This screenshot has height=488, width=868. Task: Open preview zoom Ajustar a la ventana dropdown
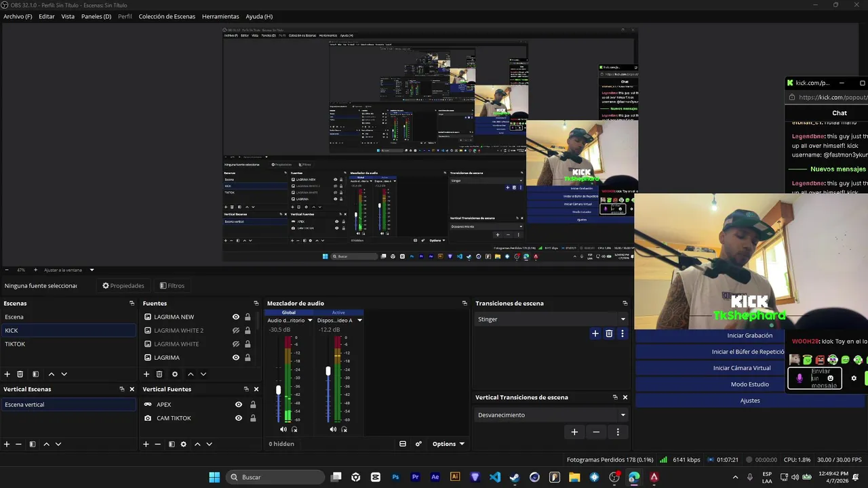tap(68, 270)
